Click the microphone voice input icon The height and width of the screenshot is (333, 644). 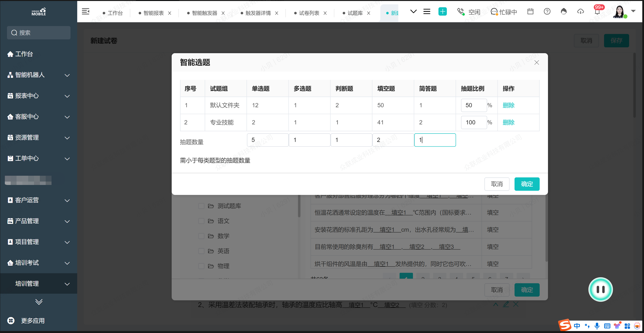click(597, 326)
